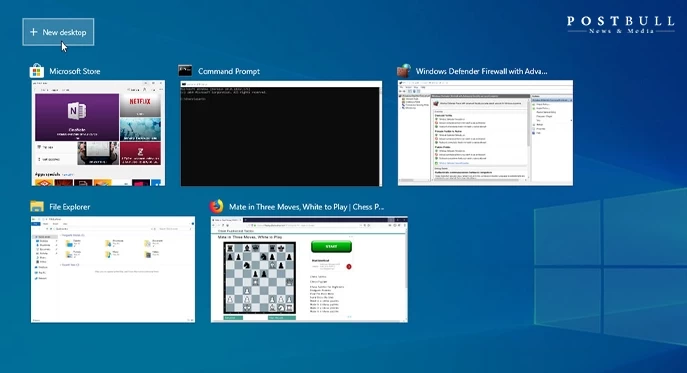Switch to the Command Prompt window preview
Image resolution: width=687 pixels, height=373 pixels.
click(281, 133)
